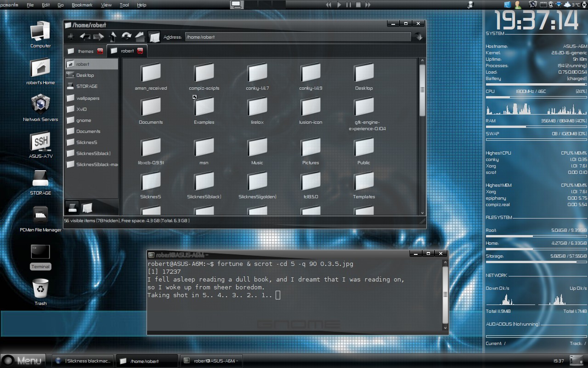Select the libxcb-0.9.91 folder

pyautogui.click(x=151, y=151)
